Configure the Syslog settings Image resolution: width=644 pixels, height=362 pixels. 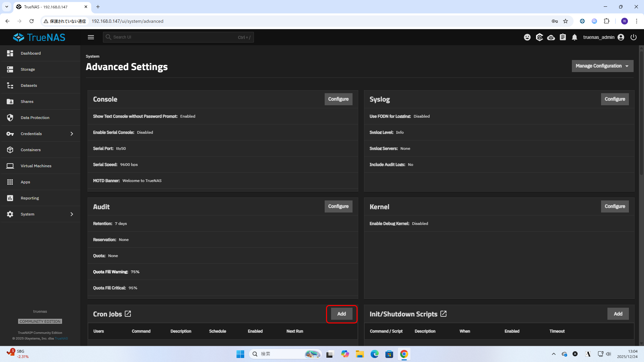point(614,99)
